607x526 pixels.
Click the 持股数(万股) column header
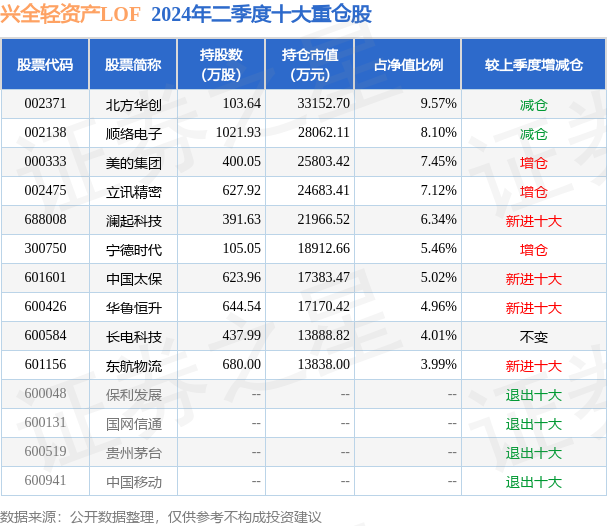pyautogui.click(x=221, y=65)
